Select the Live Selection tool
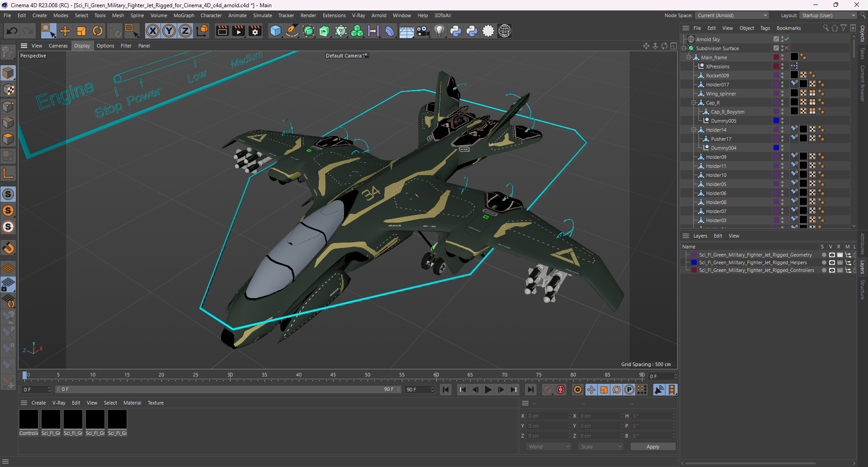868x467 pixels. [48, 31]
